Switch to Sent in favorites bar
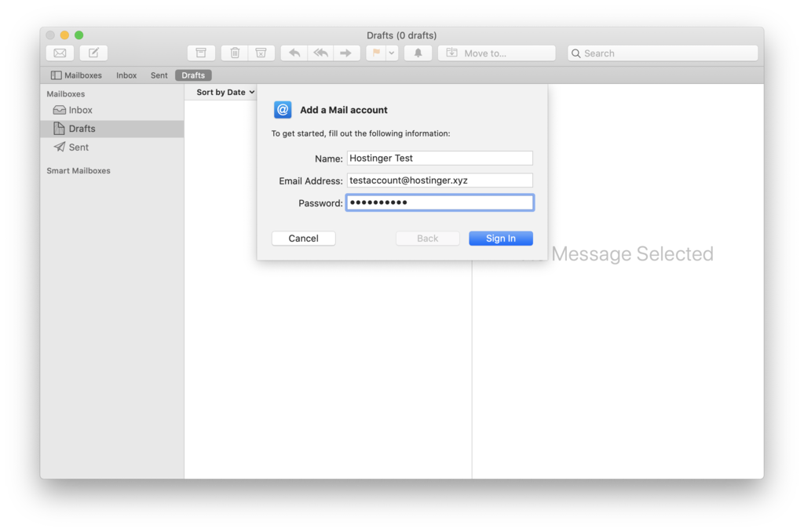 [x=159, y=75]
